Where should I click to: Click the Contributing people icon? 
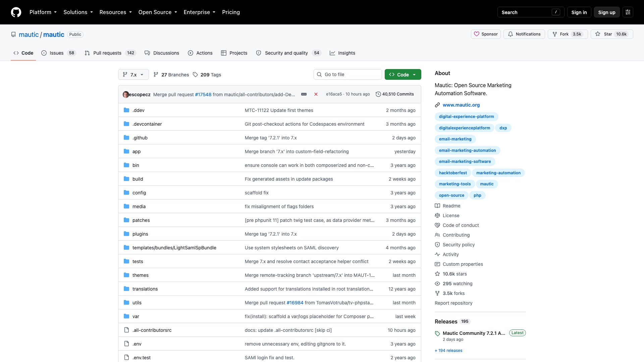pos(437,235)
